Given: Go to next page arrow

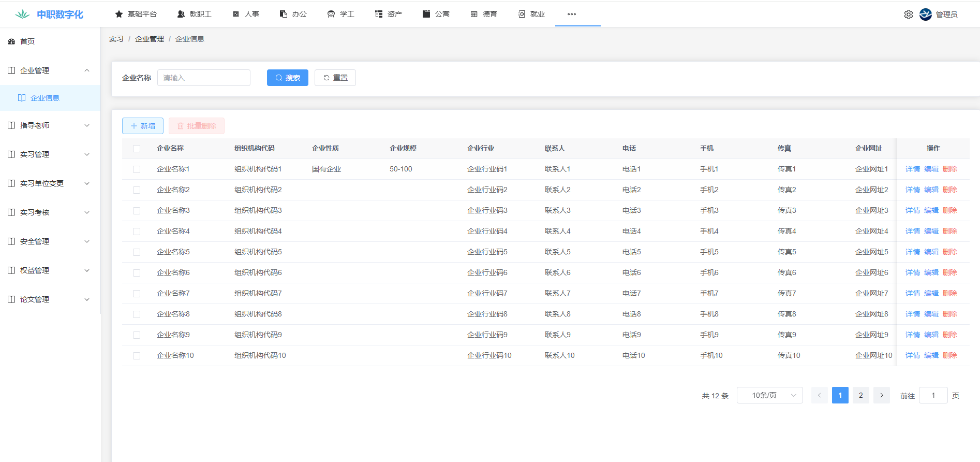Looking at the screenshot, I should pyautogui.click(x=881, y=395).
